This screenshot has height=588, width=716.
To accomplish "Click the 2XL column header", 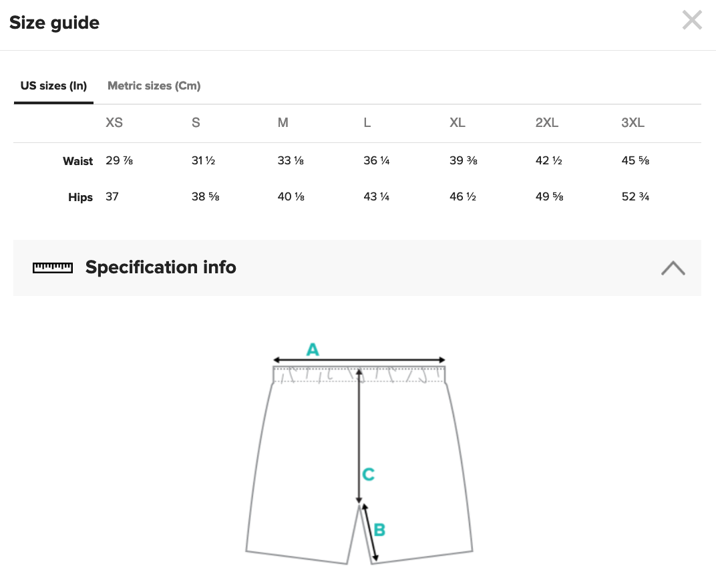I will [546, 122].
